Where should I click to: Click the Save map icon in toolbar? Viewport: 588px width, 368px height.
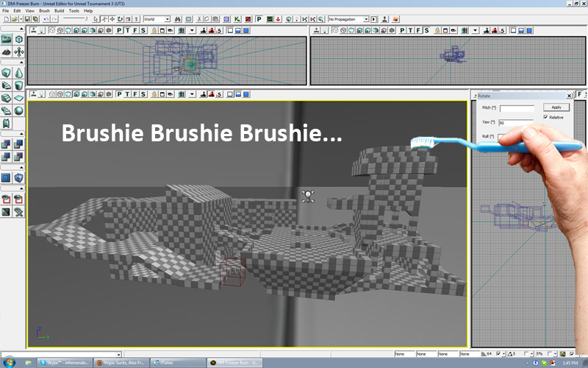pos(28,18)
